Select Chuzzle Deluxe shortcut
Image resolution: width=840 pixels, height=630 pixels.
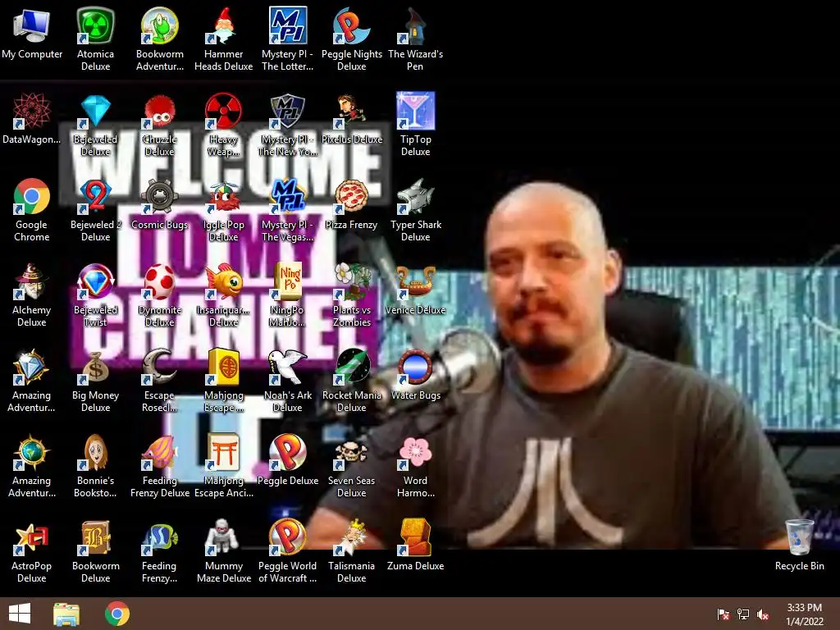pyautogui.click(x=160, y=125)
